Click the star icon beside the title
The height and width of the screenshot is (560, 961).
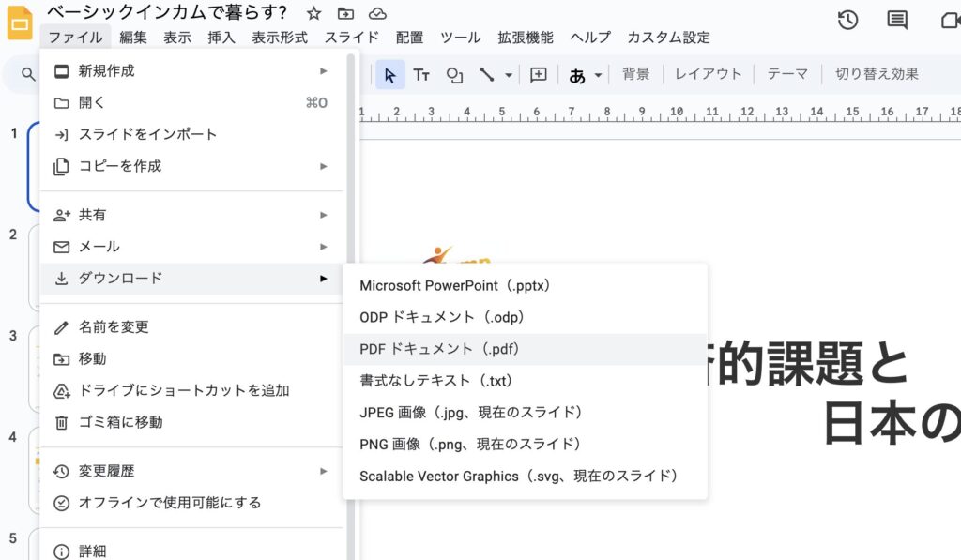[314, 13]
